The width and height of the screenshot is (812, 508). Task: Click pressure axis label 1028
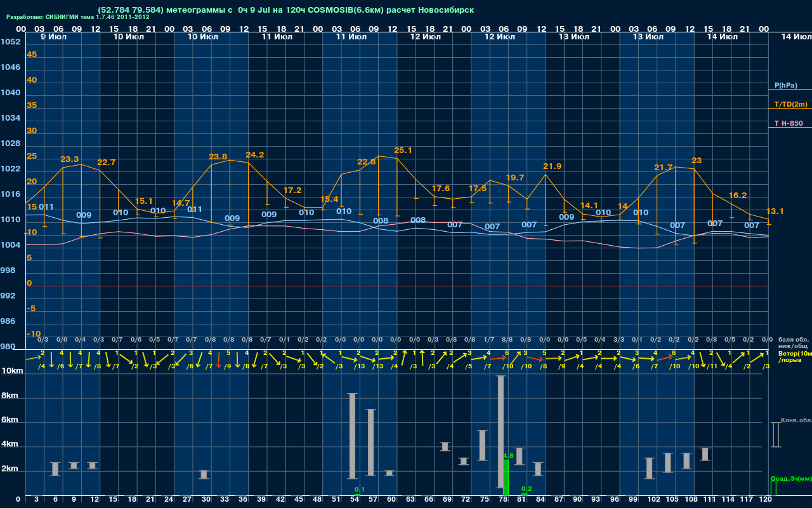pos(10,144)
